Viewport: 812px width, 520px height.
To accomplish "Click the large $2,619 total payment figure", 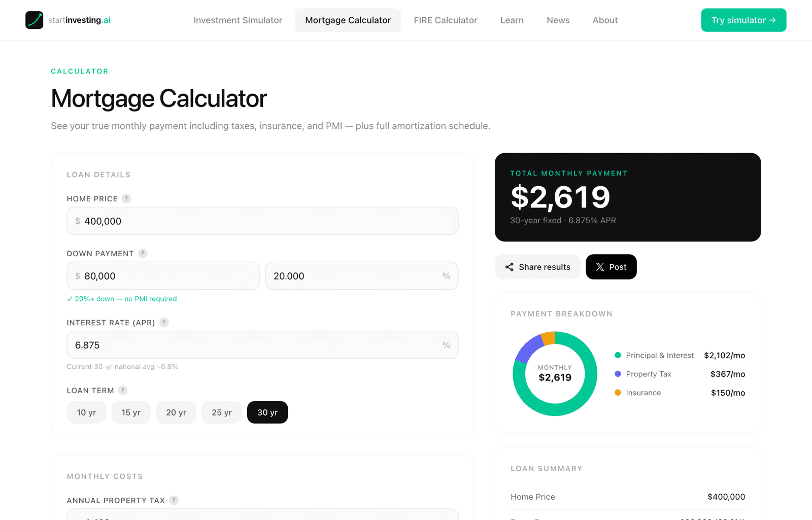I will pyautogui.click(x=560, y=197).
